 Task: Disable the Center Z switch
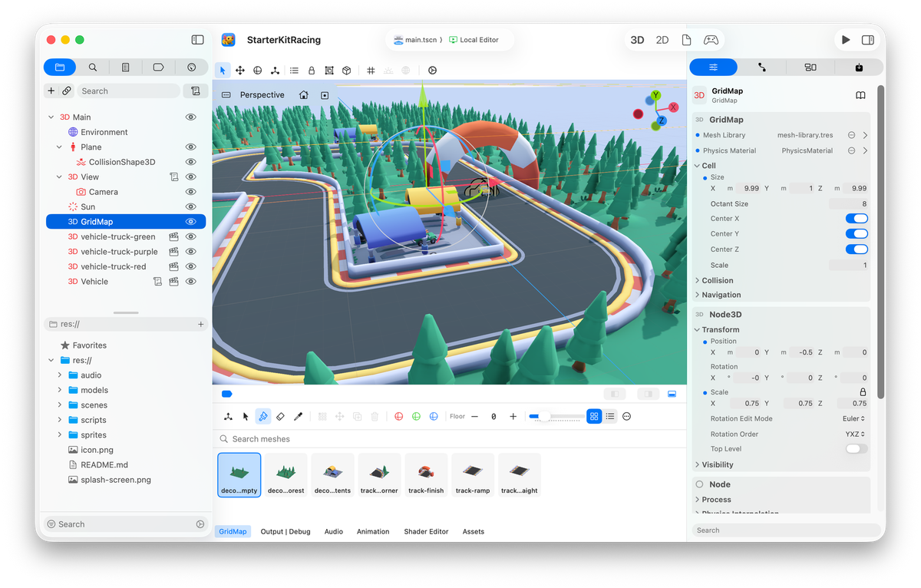[857, 249]
